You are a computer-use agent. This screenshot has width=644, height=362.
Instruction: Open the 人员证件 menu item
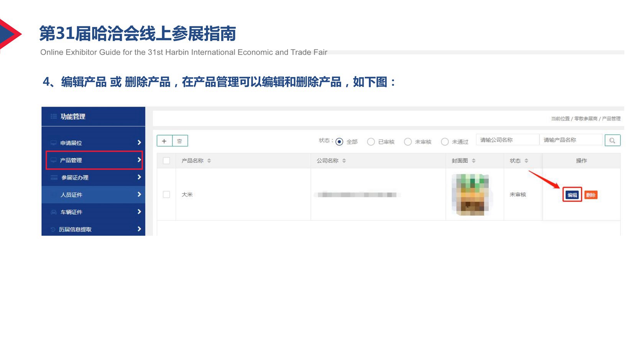pos(94,195)
